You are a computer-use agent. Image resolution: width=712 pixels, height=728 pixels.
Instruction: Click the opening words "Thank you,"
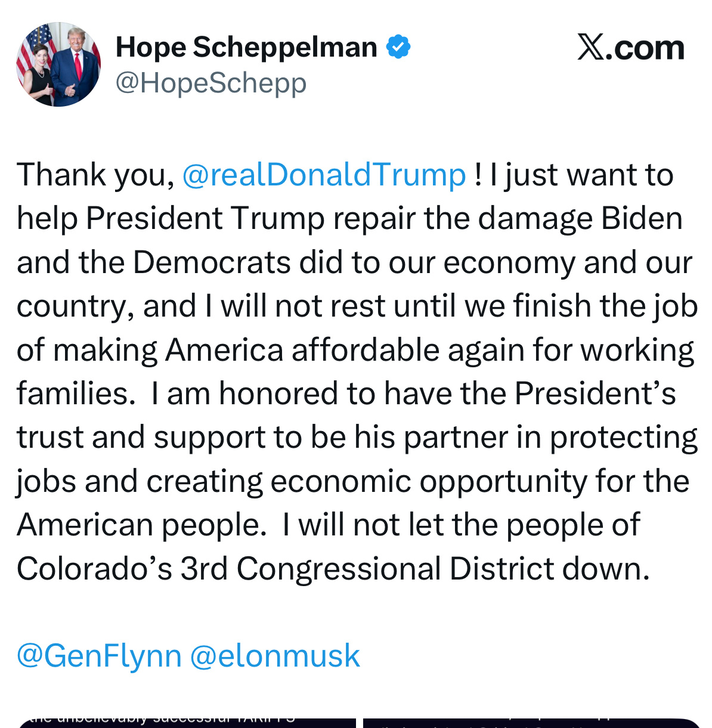tap(95, 175)
